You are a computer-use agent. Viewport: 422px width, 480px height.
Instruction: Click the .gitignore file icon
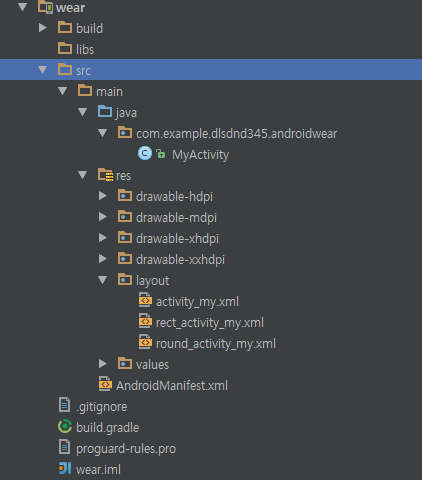64,405
